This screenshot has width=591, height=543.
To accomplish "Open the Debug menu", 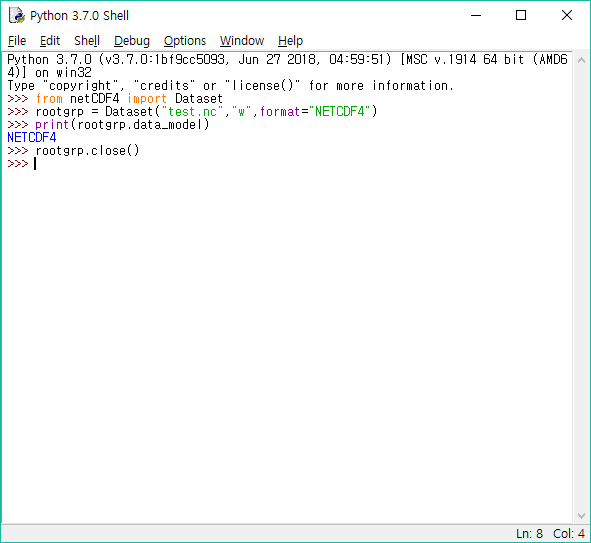I will 132,41.
